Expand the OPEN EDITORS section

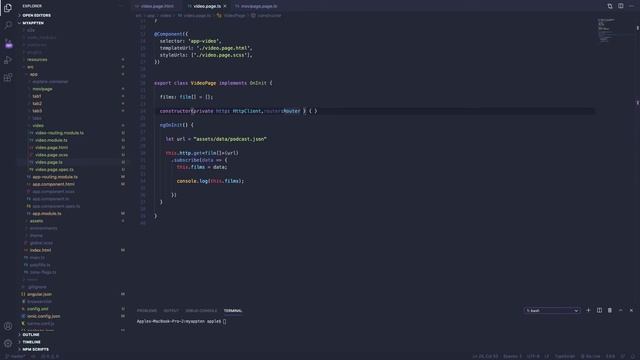point(37,16)
